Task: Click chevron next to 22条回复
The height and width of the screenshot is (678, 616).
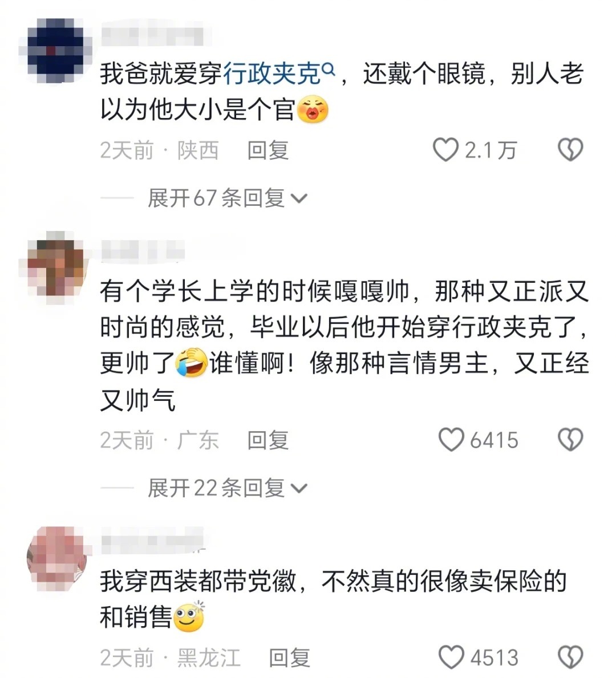Action: point(299,489)
